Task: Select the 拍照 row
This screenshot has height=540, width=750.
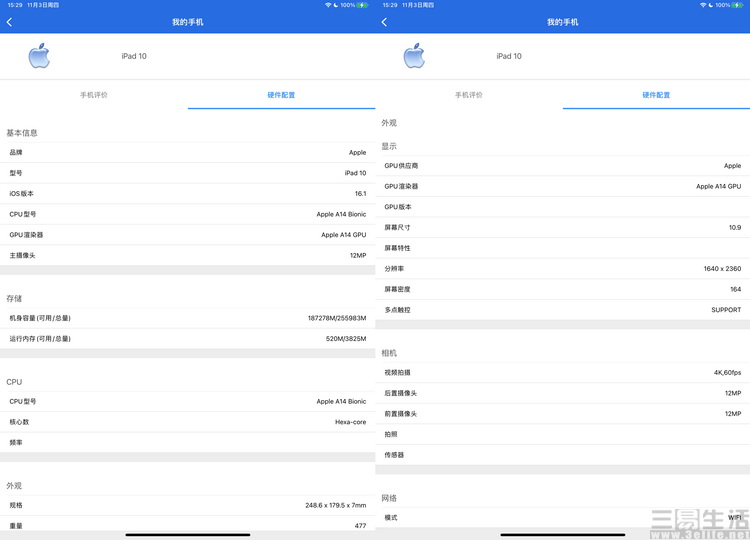Action: coord(562,434)
